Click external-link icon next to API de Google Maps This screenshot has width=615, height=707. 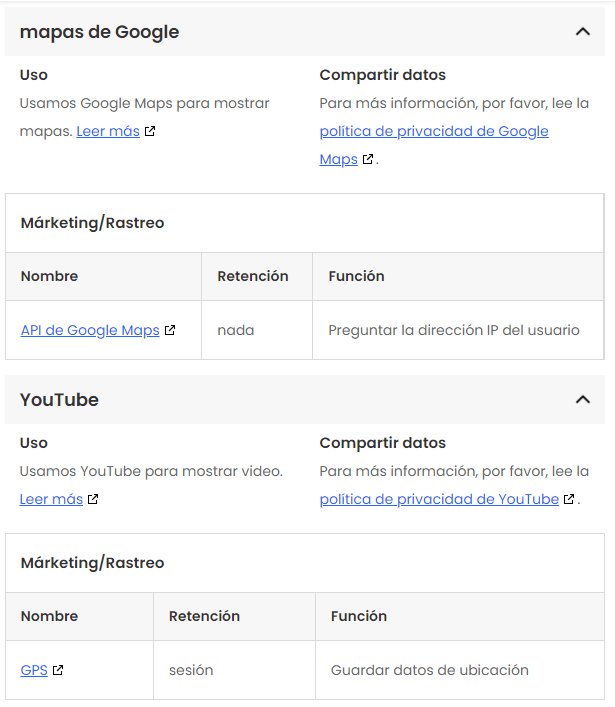pos(170,330)
